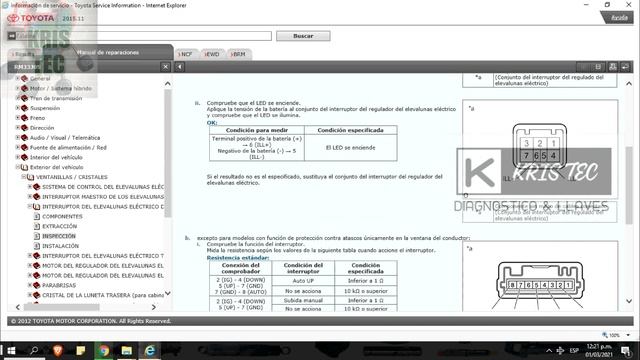Open Brave browser from taskbar
The height and width of the screenshot is (360, 640).
tap(58, 351)
